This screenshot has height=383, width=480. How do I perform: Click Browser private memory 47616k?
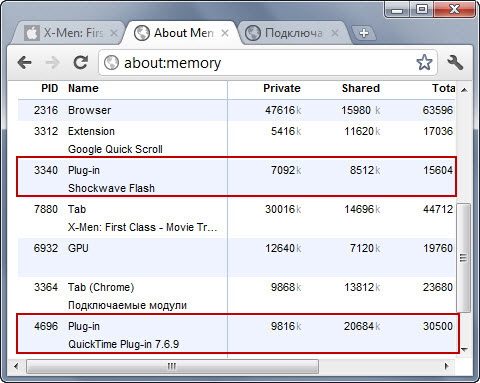coord(283,110)
